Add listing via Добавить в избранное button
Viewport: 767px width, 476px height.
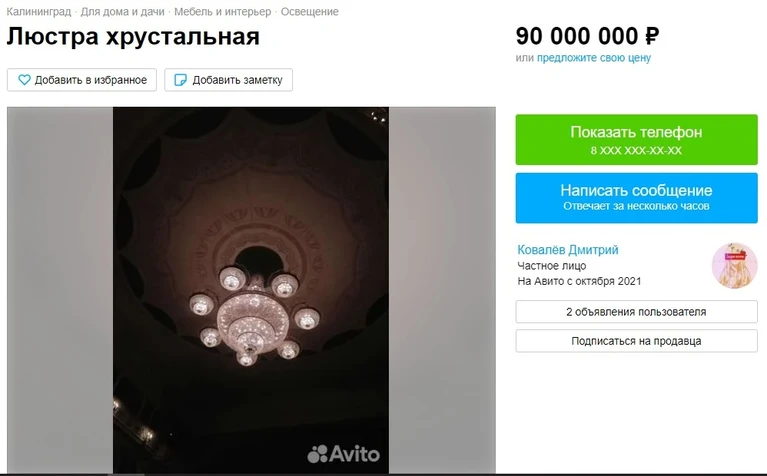click(x=82, y=80)
